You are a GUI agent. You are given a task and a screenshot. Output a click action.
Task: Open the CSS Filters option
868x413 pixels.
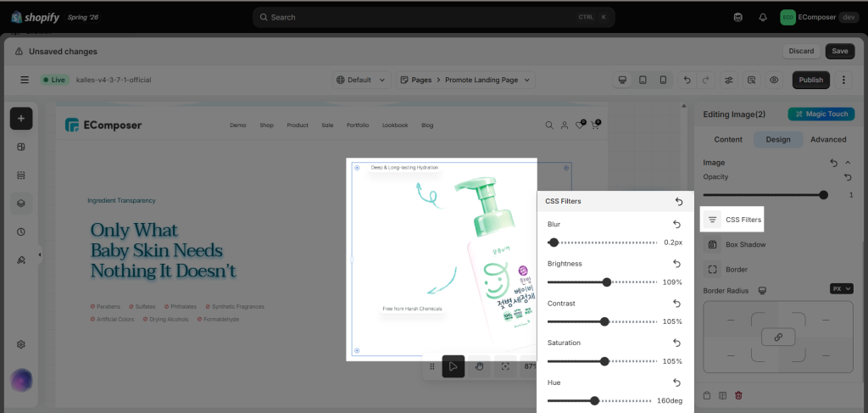pyautogui.click(x=732, y=220)
